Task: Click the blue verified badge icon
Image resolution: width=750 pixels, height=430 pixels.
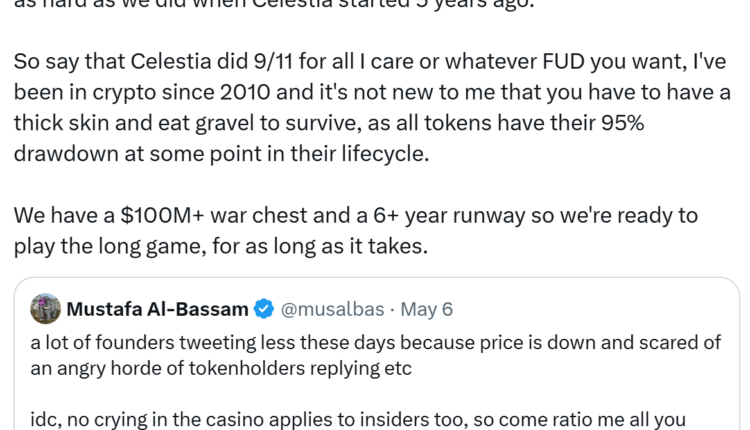Action: [x=267, y=309]
